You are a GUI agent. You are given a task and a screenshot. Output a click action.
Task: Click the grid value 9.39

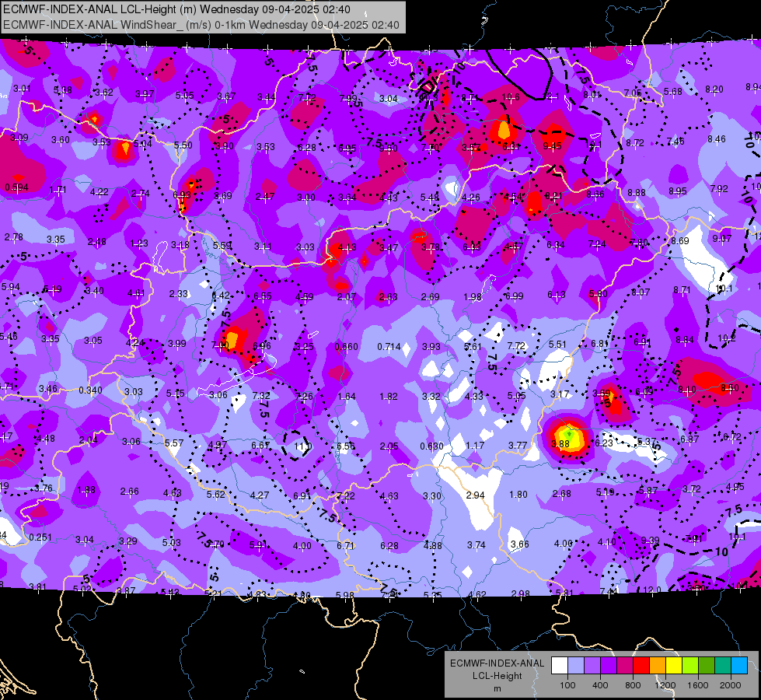tap(650, 541)
